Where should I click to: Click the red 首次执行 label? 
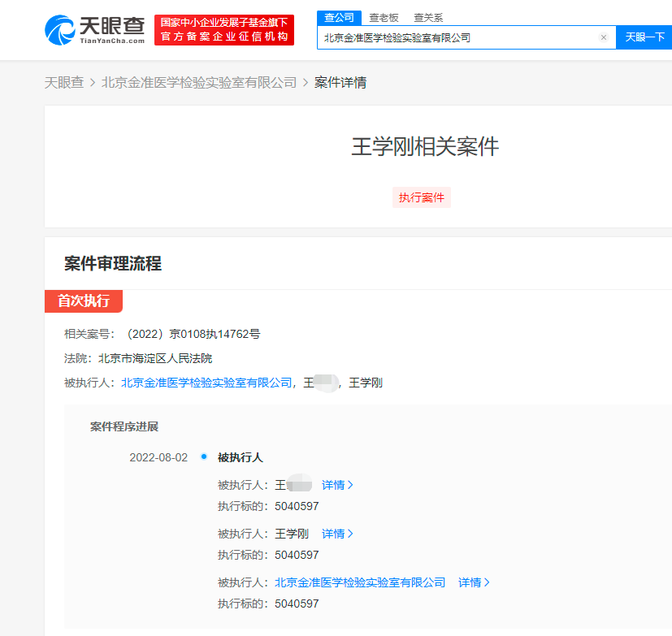click(84, 301)
